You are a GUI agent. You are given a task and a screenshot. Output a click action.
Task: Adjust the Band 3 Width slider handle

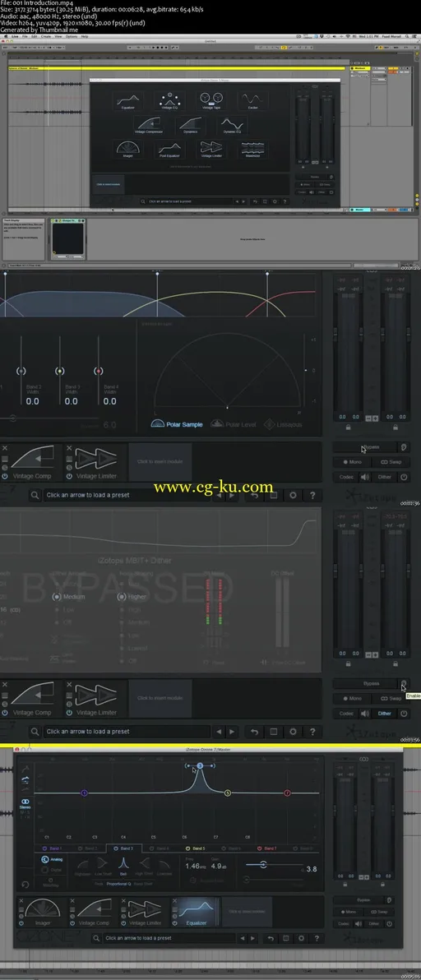(60, 372)
